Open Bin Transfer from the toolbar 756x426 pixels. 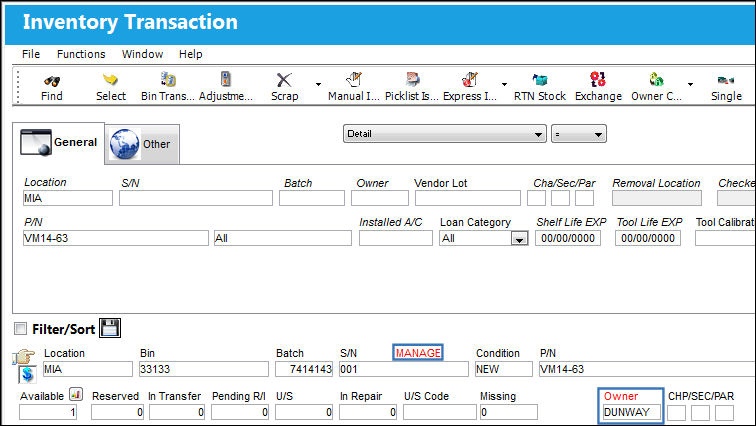(x=168, y=79)
